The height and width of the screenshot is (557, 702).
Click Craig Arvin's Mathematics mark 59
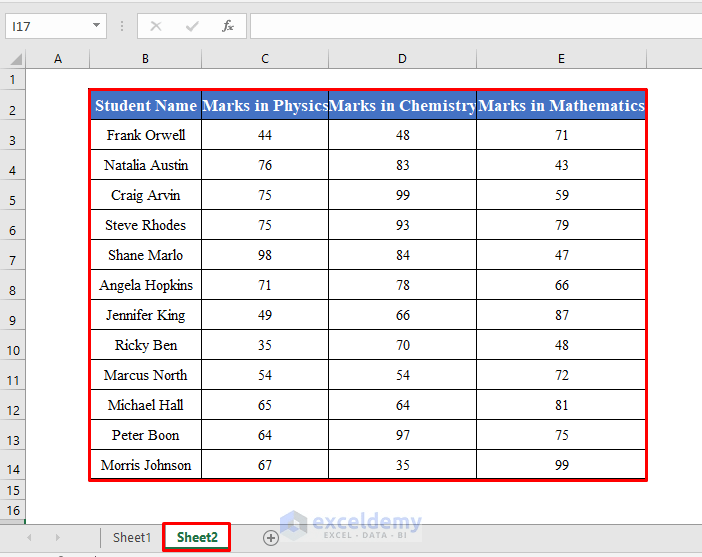point(561,195)
